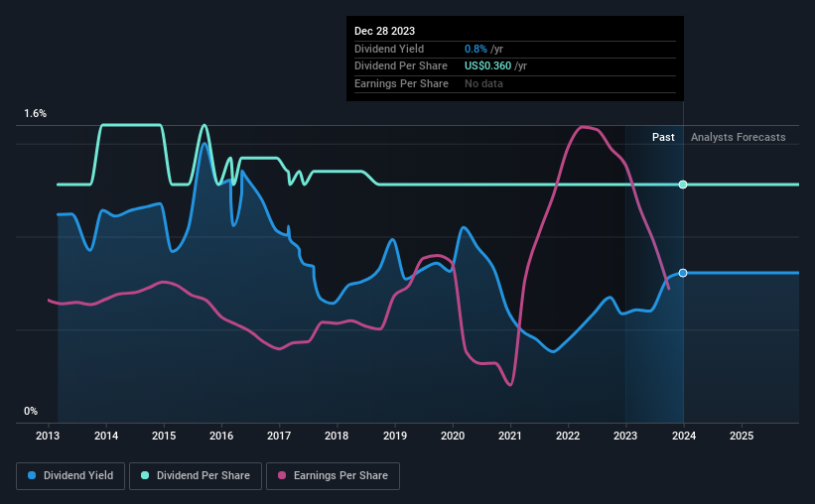Click the teal dot in Dividend Per Share legend
Image resolution: width=815 pixels, height=504 pixels.
pyautogui.click(x=145, y=475)
